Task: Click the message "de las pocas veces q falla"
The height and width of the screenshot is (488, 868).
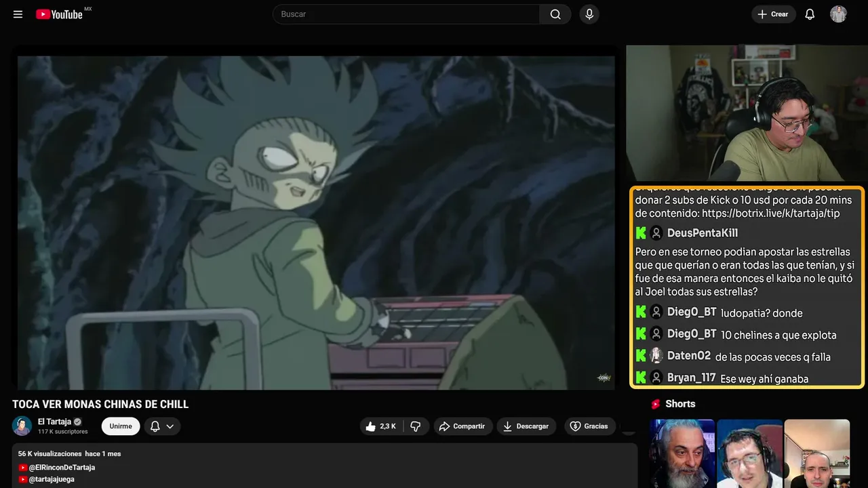Action: [773, 357]
